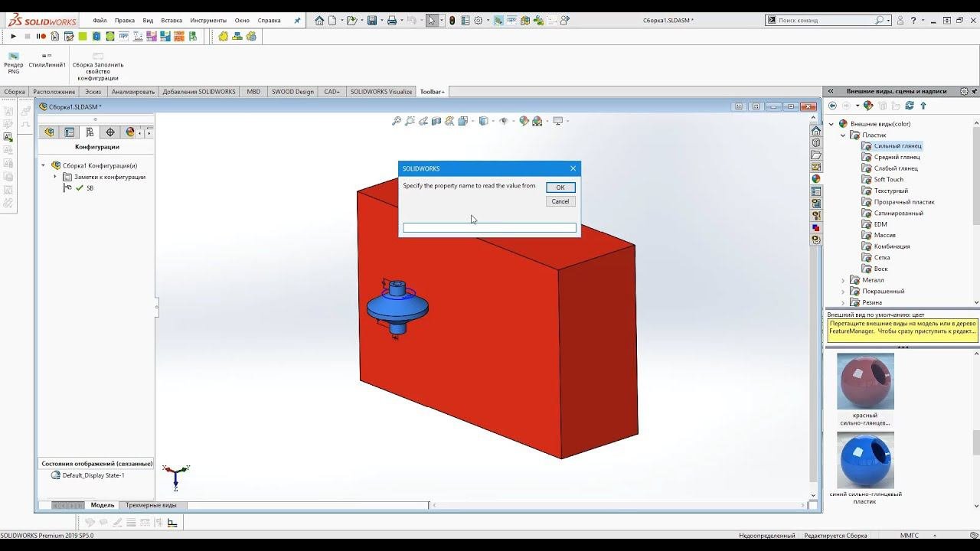
Task: Click the Print icon
Action: point(392,21)
